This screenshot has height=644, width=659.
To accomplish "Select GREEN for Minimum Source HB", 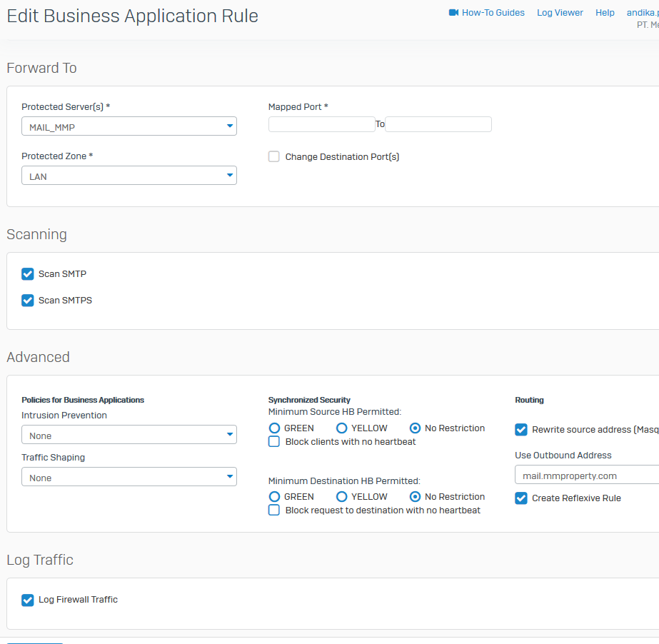I will pyautogui.click(x=274, y=428).
